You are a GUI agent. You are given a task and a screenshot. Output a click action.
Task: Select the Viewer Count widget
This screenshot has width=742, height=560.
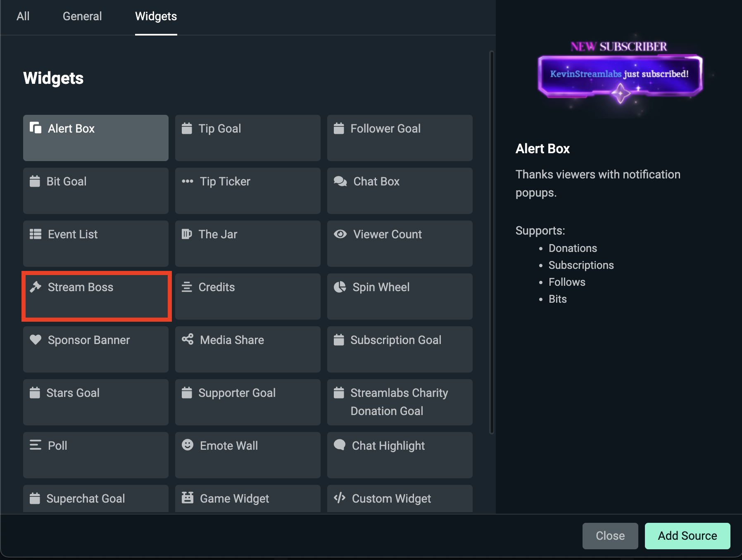pyautogui.click(x=399, y=243)
